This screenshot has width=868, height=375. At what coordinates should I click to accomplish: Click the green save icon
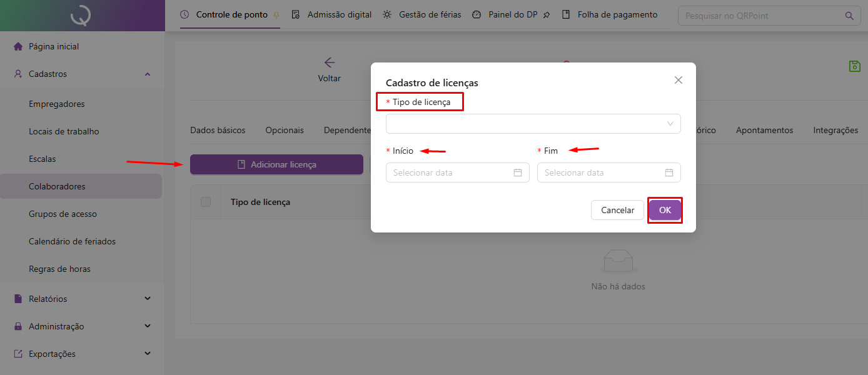click(x=854, y=66)
